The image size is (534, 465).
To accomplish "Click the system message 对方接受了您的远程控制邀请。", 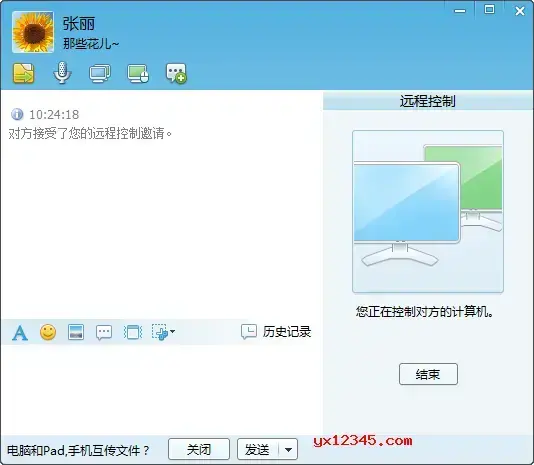I will [91, 133].
